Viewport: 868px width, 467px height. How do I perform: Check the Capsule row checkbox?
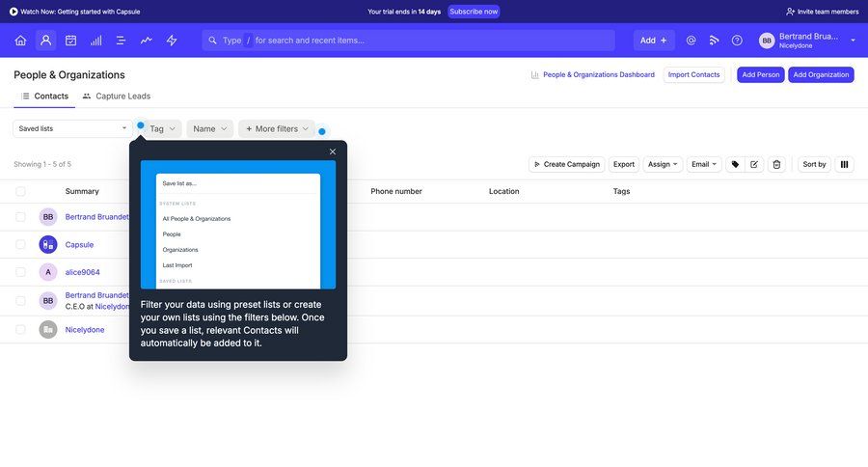[x=20, y=244]
